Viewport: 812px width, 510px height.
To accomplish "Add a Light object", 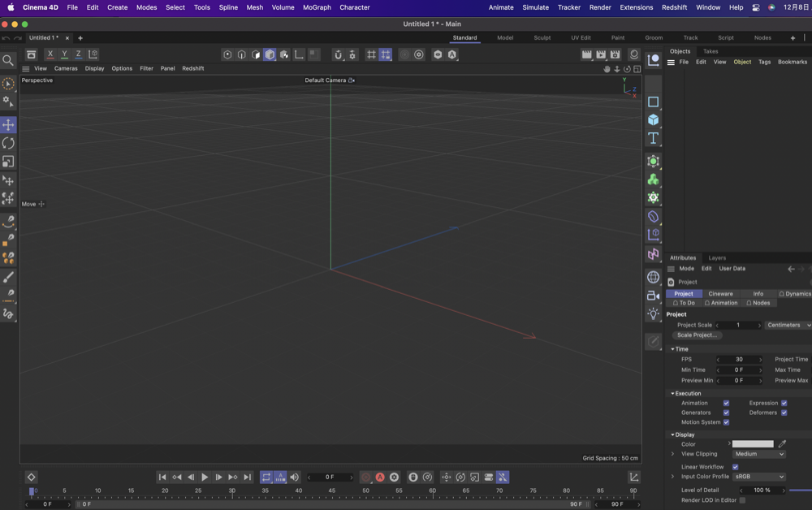I will pyautogui.click(x=653, y=313).
